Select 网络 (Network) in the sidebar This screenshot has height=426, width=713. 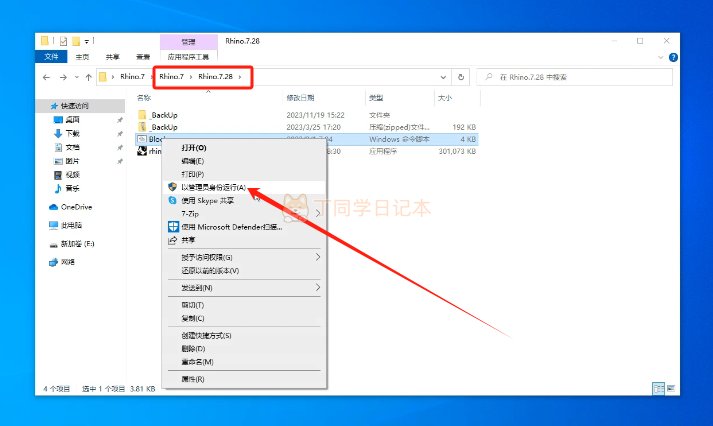[x=67, y=262]
